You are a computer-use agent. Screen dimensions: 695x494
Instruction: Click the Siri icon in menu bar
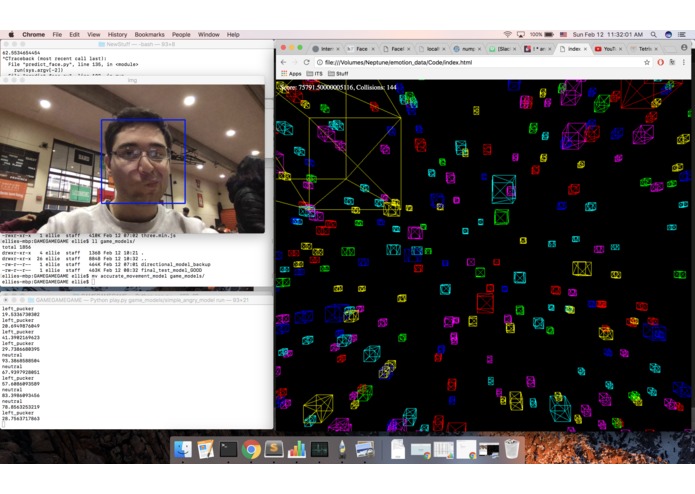point(668,34)
